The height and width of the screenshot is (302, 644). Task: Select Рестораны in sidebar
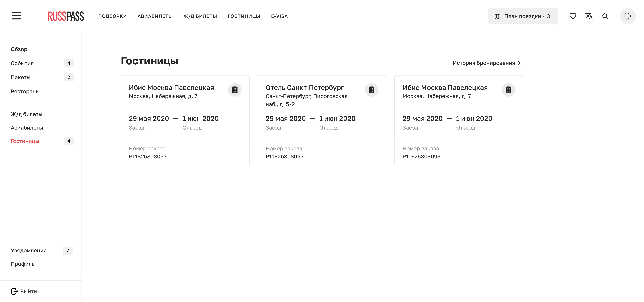pyautogui.click(x=25, y=91)
